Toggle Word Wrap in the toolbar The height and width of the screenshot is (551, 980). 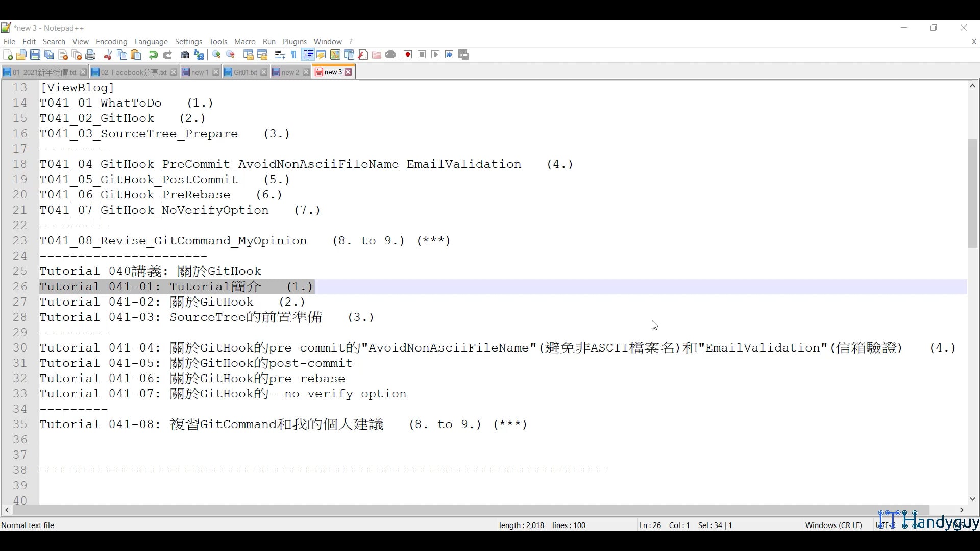280,55
